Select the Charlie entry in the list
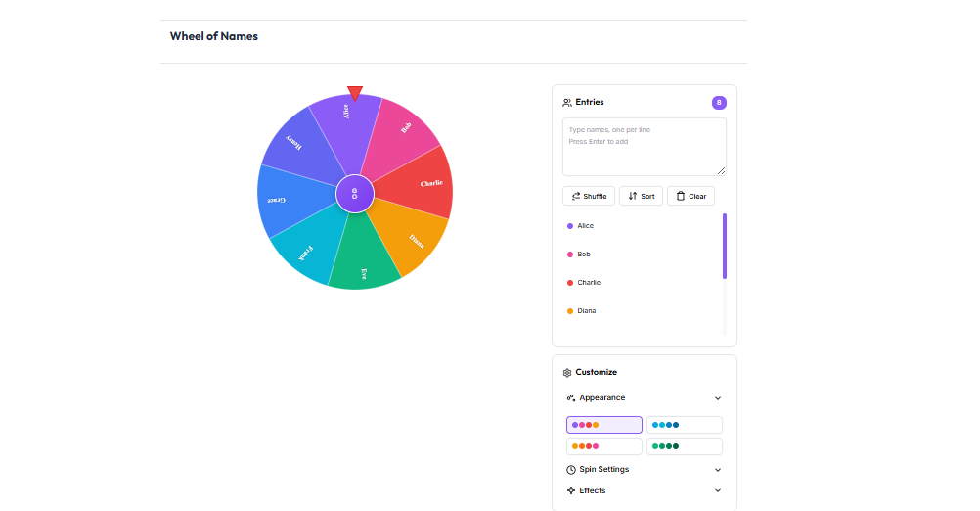 pos(642,283)
